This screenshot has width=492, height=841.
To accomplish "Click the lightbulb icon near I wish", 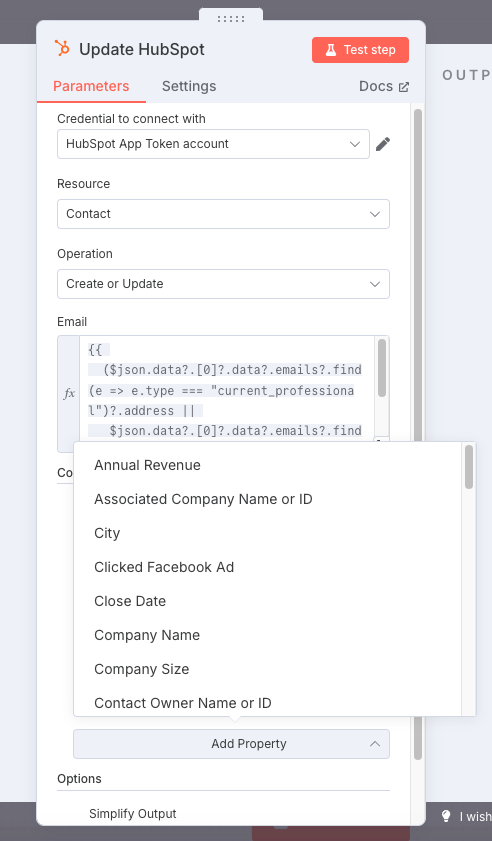I will click(x=446, y=816).
